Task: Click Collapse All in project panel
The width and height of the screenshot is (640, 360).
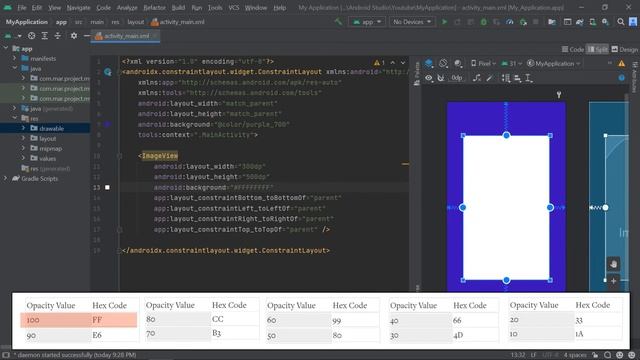Action: coord(58,36)
